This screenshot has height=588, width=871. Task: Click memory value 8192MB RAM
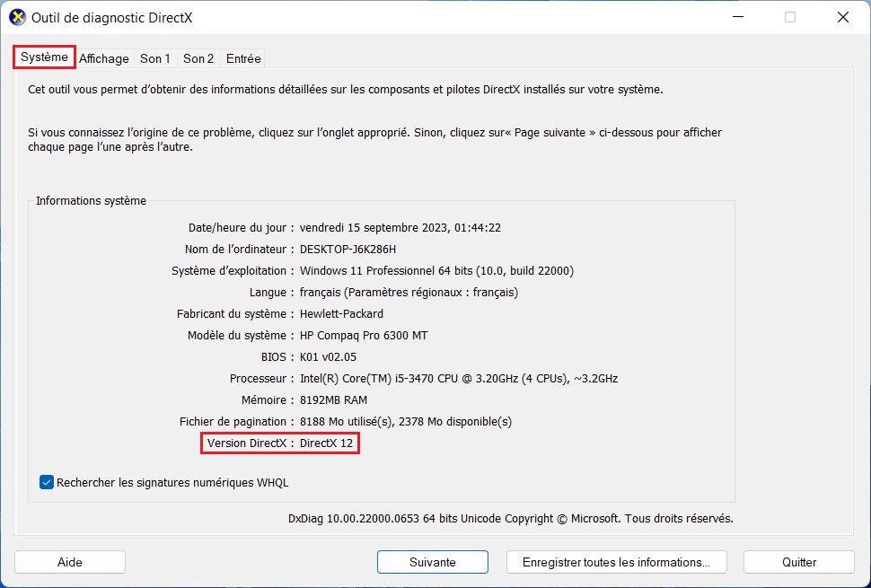tap(333, 400)
